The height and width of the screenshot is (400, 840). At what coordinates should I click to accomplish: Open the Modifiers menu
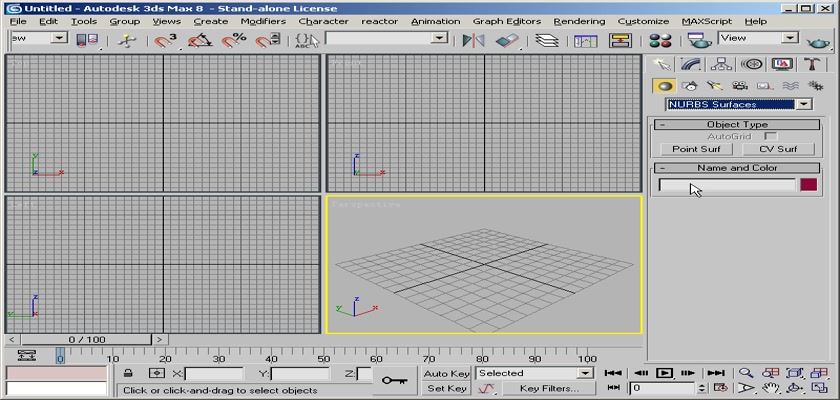coord(263,21)
